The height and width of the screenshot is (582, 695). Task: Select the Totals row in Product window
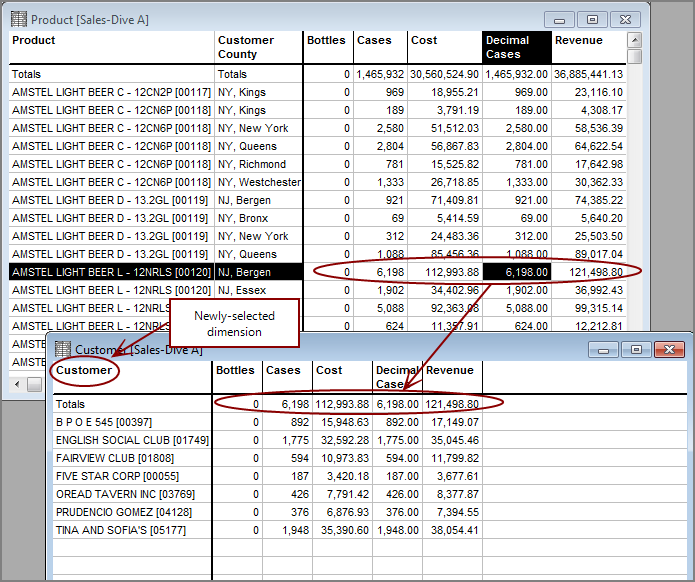317,74
